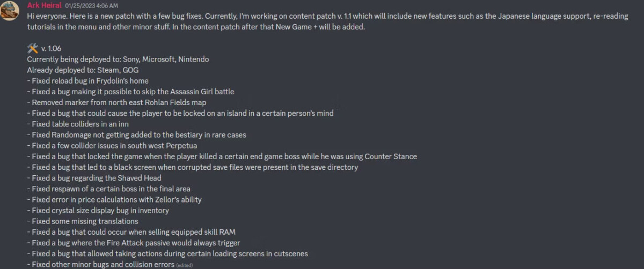Image resolution: width=644 pixels, height=269 pixels.
Task: Click the corrupted save files fix line
Action: [x=193, y=167]
